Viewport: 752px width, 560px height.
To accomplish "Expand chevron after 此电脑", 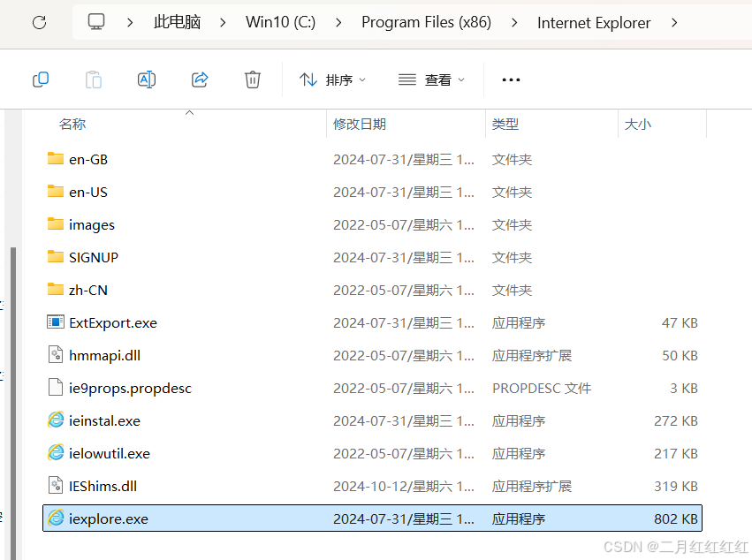I will 223,23.
